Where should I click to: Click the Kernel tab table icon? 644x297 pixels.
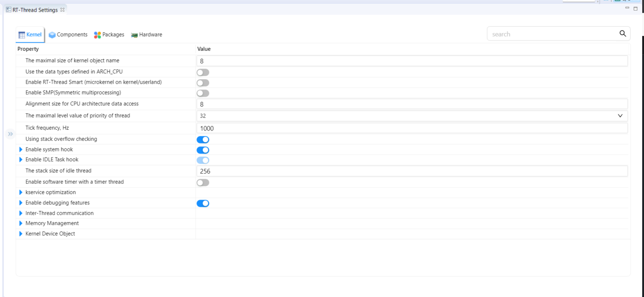pyautogui.click(x=22, y=35)
